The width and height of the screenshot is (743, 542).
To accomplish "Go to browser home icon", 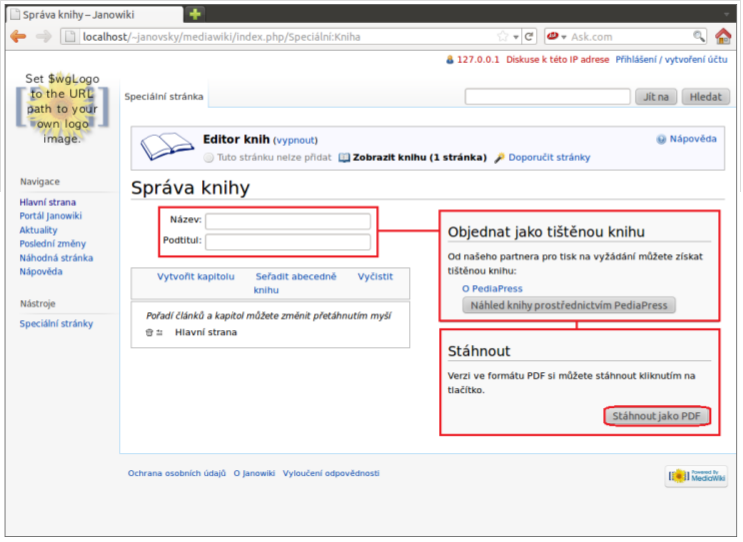I will pyautogui.click(x=723, y=36).
